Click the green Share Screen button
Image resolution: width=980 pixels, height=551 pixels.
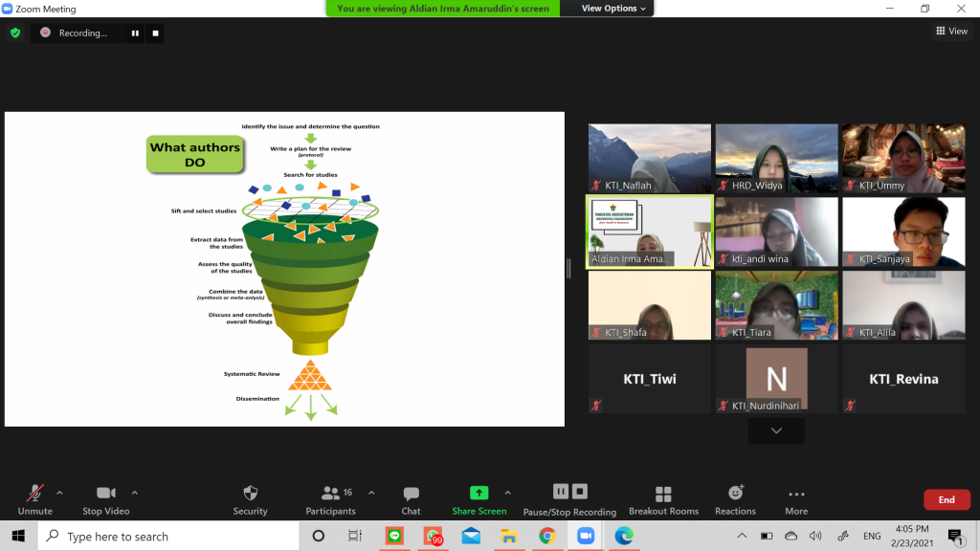coord(479,500)
